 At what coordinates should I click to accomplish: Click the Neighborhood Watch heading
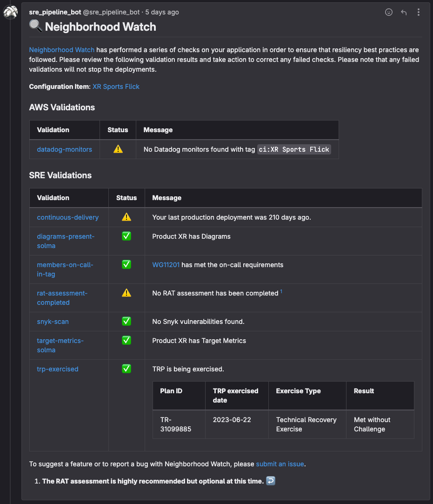tap(100, 27)
